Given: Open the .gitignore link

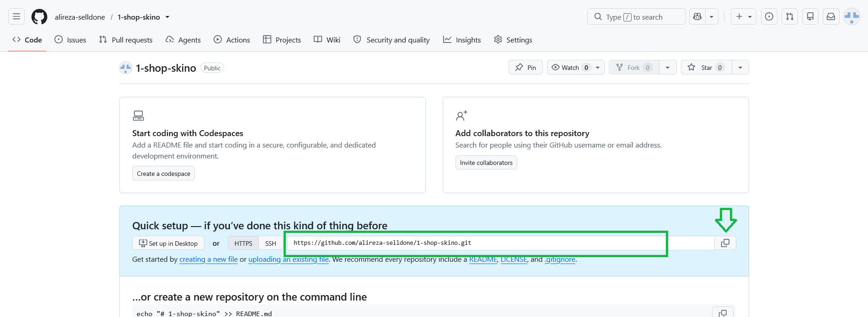Looking at the screenshot, I should [x=560, y=259].
